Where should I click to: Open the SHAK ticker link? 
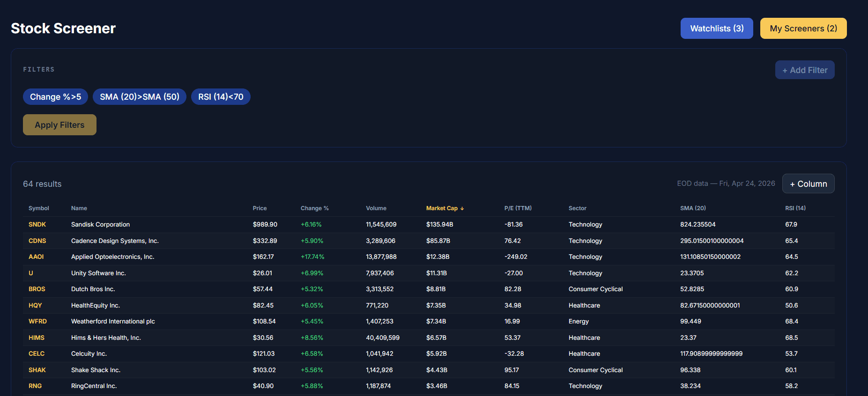click(x=37, y=370)
